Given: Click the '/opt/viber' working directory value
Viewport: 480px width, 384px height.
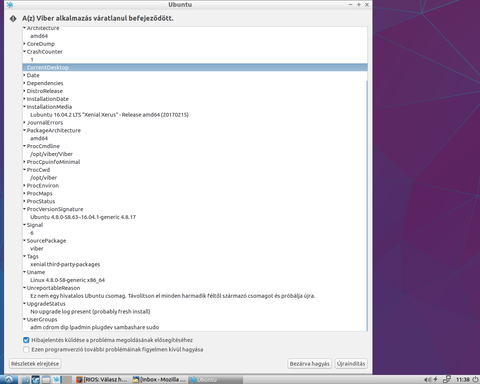Looking at the screenshot, I should 43,178.
